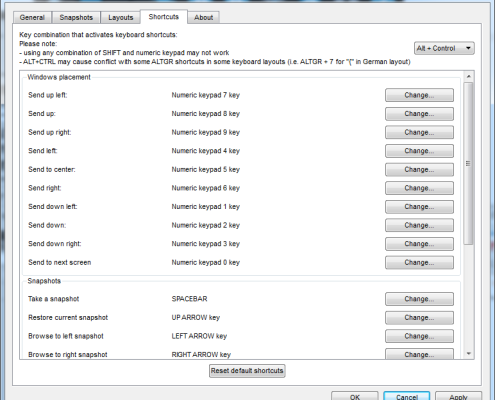Click the scrollbar up arrow
Image resolution: width=495 pixels, height=400 pixels.
pyautogui.click(x=469, y=76)
